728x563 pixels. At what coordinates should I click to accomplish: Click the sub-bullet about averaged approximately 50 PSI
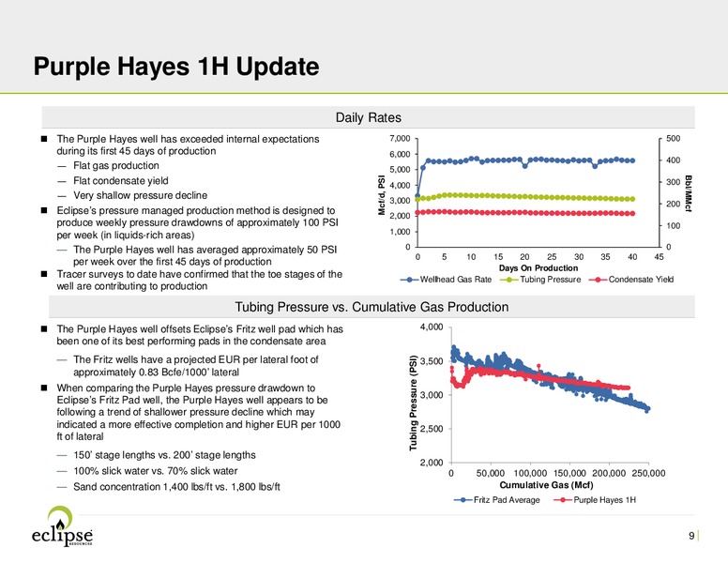click(x=205, y=255)
